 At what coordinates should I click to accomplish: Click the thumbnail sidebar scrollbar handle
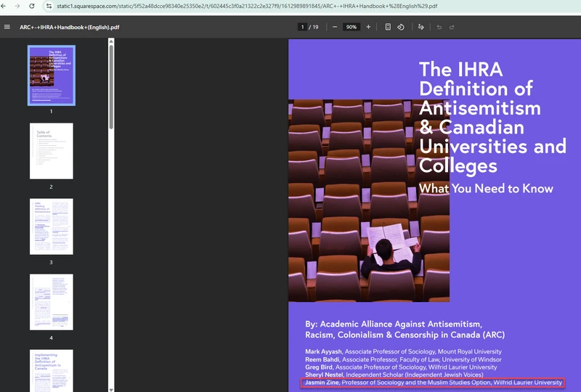[111, 87]
